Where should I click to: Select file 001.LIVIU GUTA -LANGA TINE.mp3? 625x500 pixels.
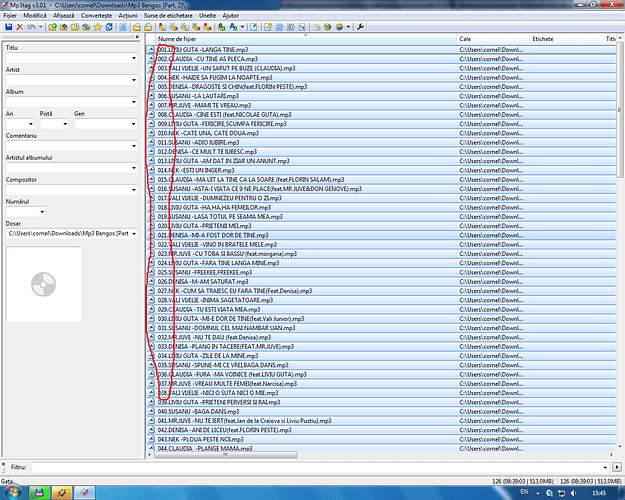(202, 49)
